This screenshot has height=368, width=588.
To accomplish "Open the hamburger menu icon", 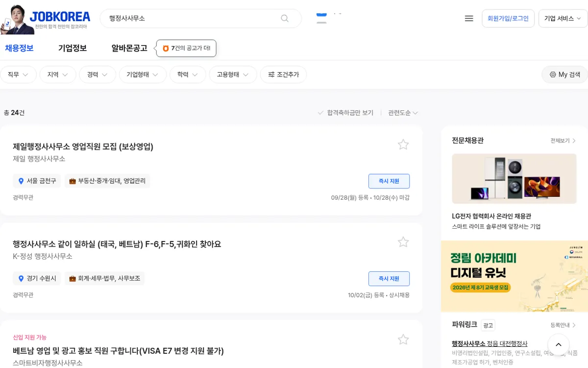I will (x=469, y=18).
